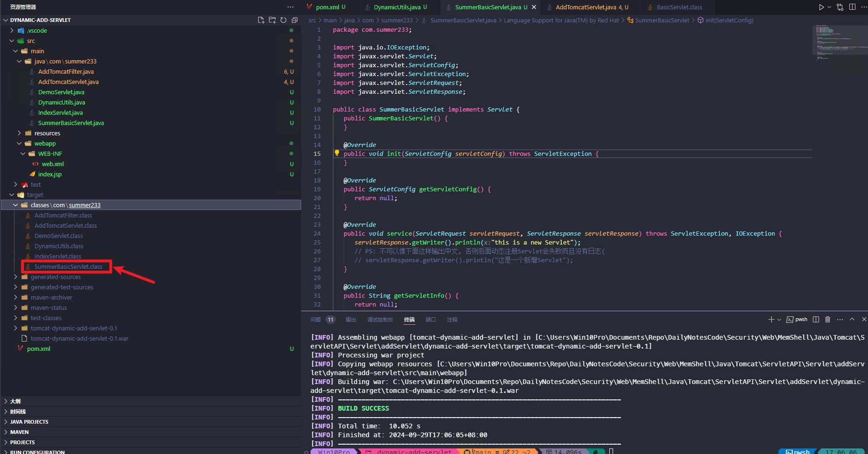Click line number 25 in gutter
Screen dimensions: 868x454
317,242
